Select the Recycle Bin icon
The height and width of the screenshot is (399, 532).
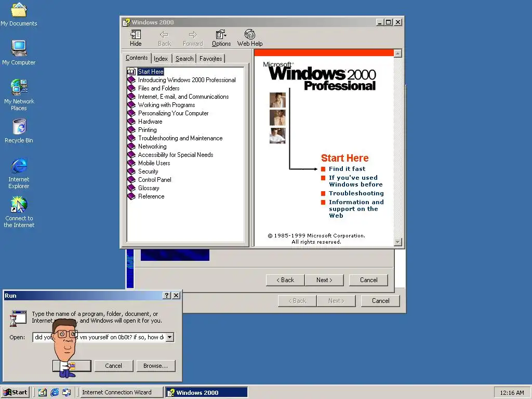click(19, 131)
